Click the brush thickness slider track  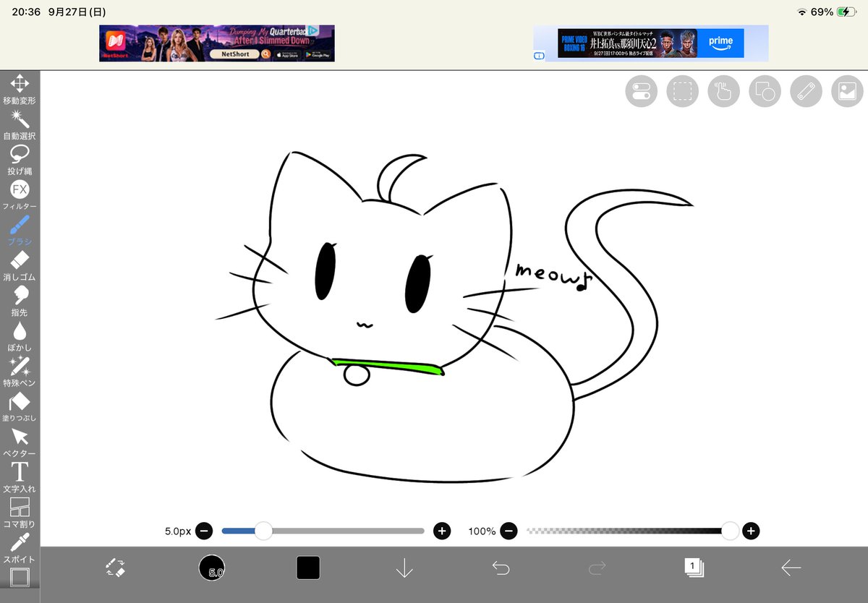(323, 531)
